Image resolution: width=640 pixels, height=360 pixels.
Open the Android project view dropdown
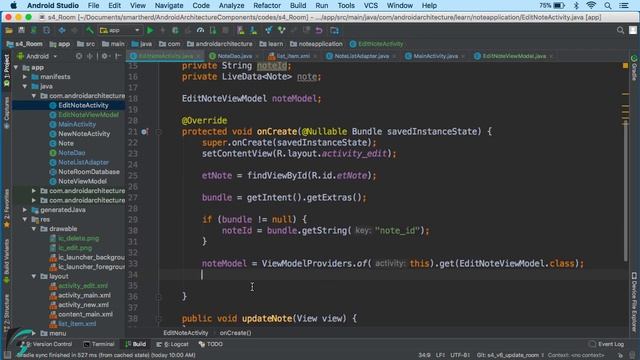coord(37,56)
